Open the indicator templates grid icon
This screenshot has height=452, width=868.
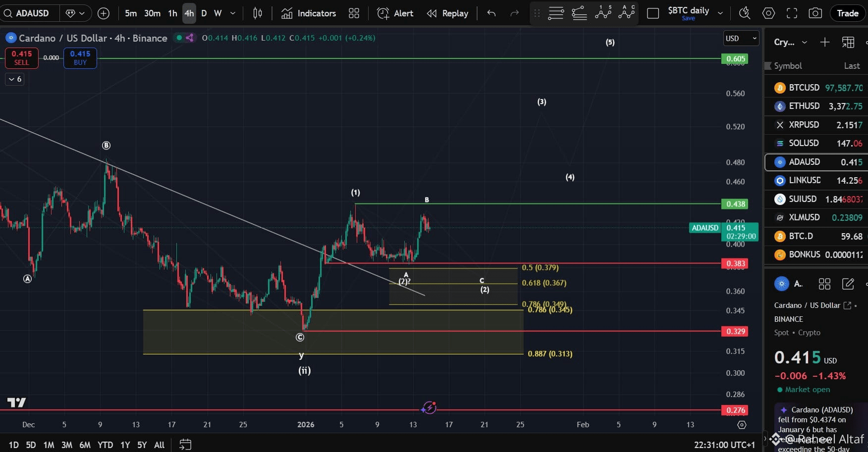(354, 13)
